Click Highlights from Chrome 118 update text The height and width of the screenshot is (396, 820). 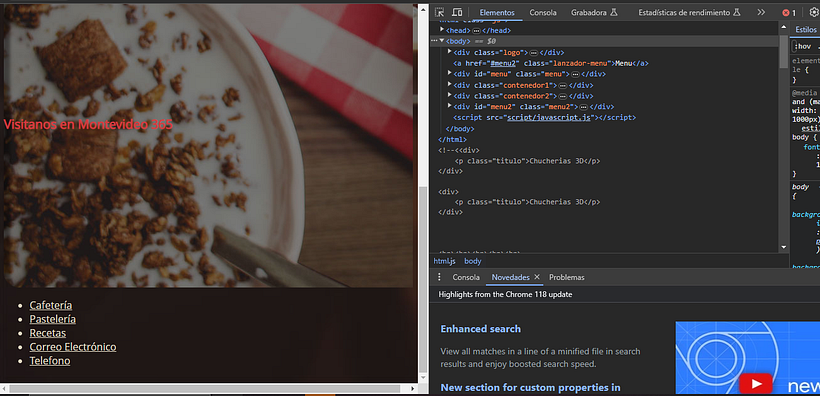(x=505, y=295)
